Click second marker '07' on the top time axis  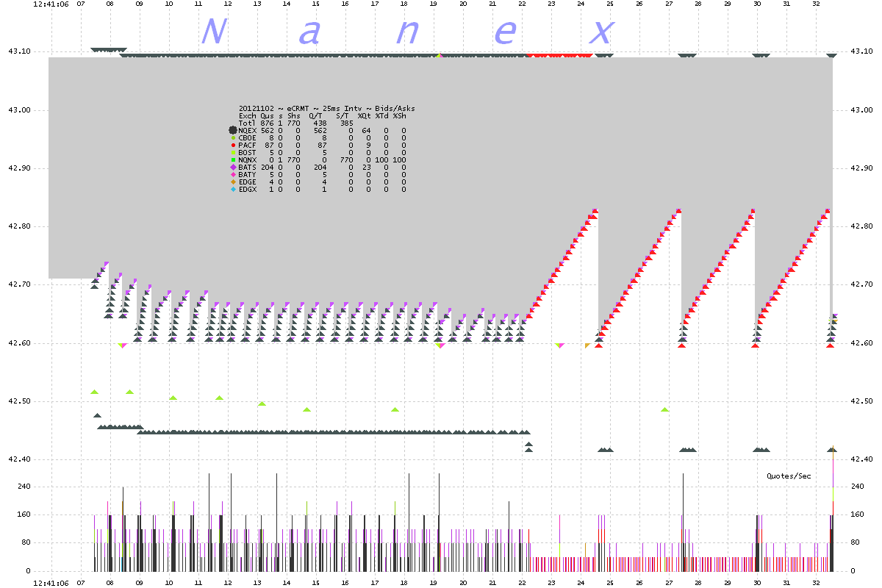80,4
